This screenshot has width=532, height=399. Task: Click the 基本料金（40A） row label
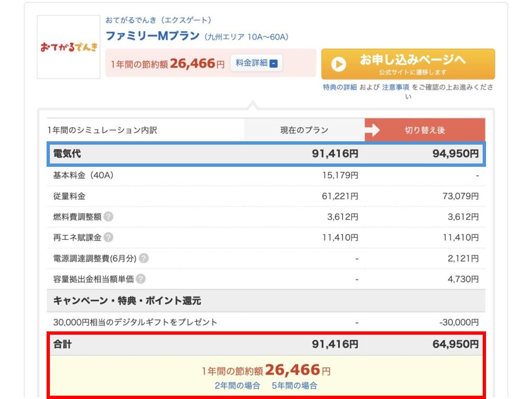pyautogui.click(x=84, y=176)
